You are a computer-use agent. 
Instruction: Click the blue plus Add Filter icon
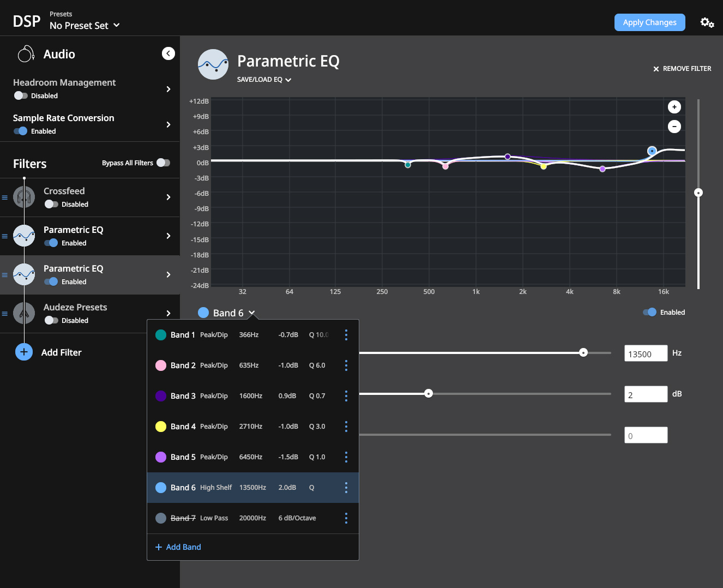pyautogui.click(x=24, y=352)
